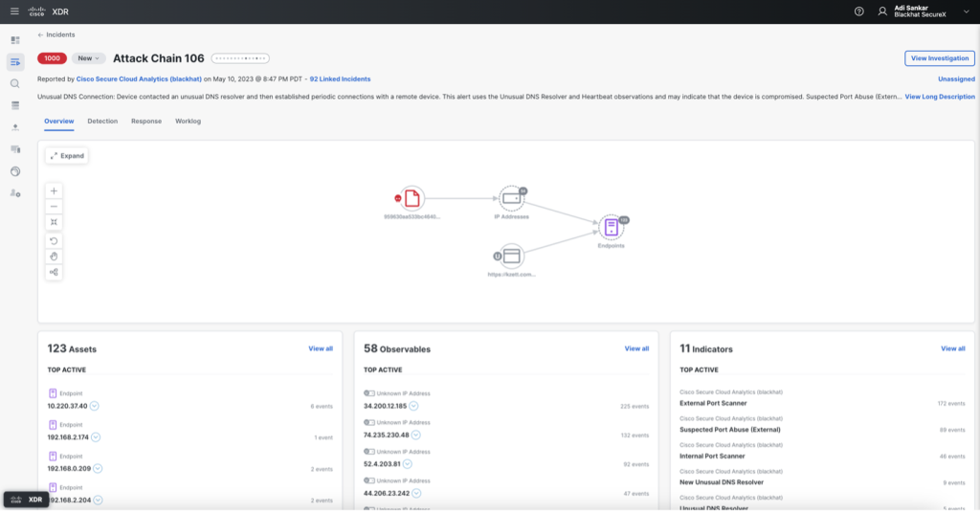Click the red file node in graph
Image resolution: width=980 pixels, height=513 pixels.
tap(412, 198)
